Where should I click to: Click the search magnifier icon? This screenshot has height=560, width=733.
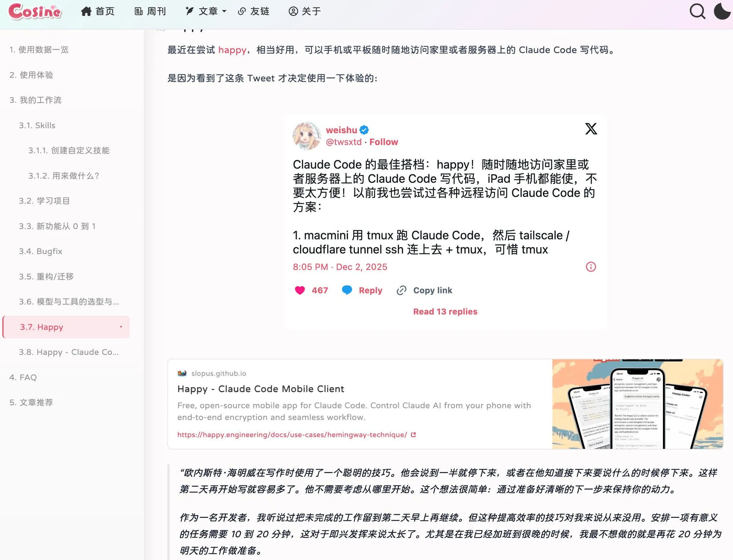pyautogui.click(x=697, y=11)
